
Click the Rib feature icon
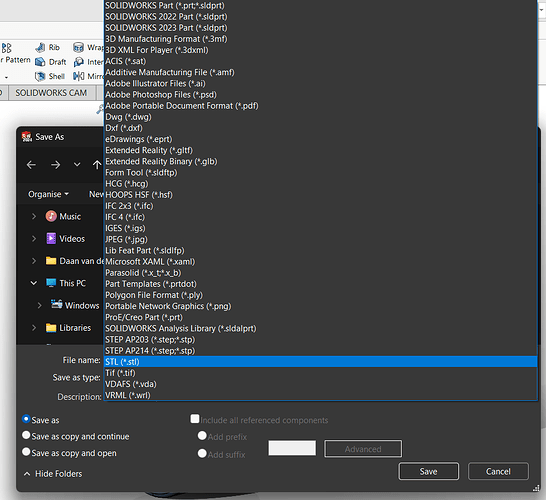click(40, 47)
